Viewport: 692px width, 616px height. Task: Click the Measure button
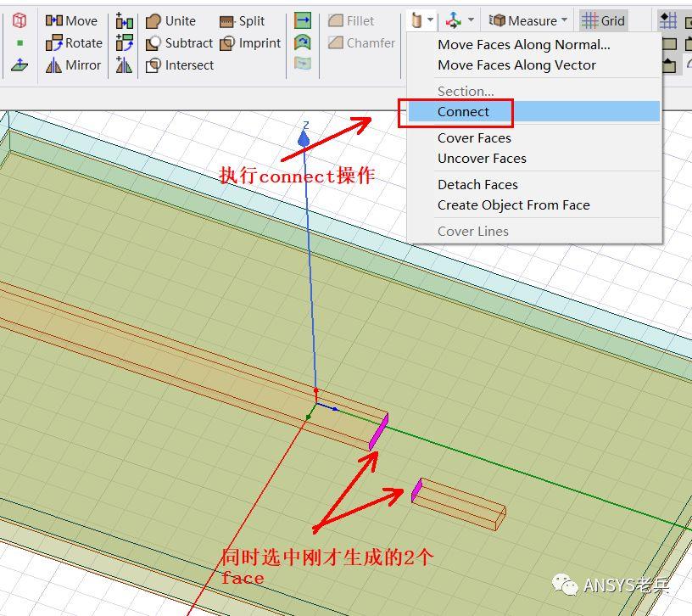523,20
